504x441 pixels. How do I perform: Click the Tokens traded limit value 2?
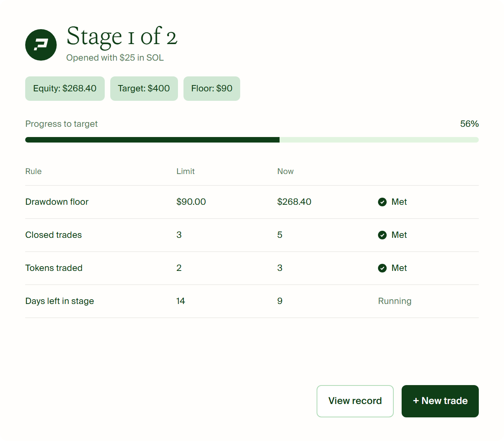(179, 268)
